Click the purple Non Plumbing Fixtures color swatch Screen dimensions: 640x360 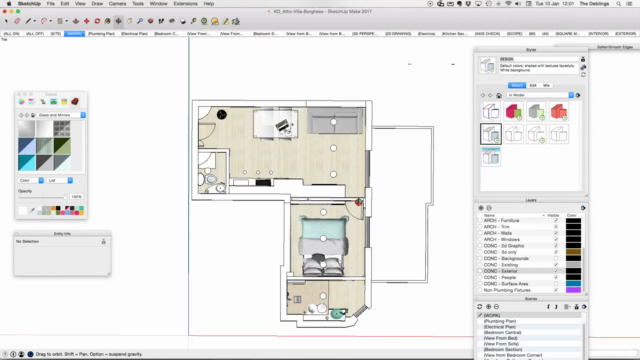point(573,290)
